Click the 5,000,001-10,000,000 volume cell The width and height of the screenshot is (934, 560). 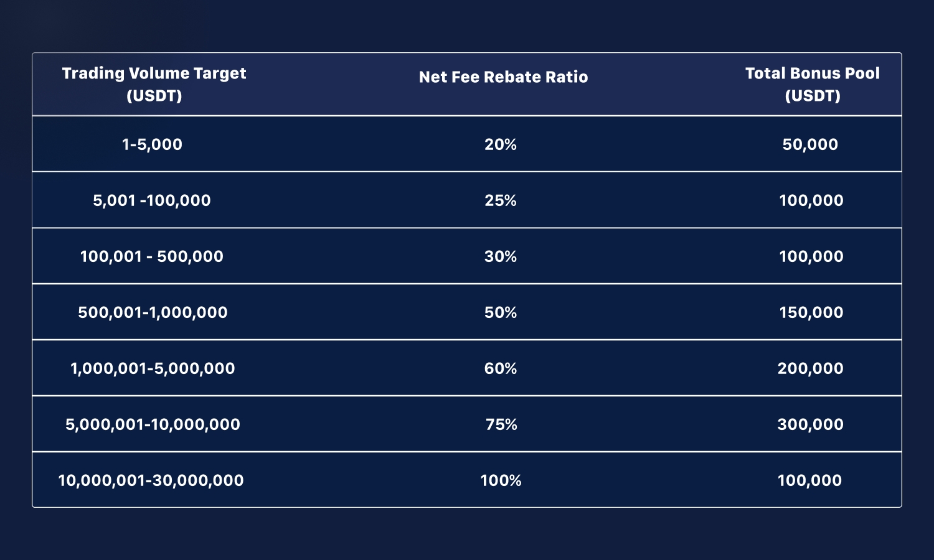[x=153, y=424]
